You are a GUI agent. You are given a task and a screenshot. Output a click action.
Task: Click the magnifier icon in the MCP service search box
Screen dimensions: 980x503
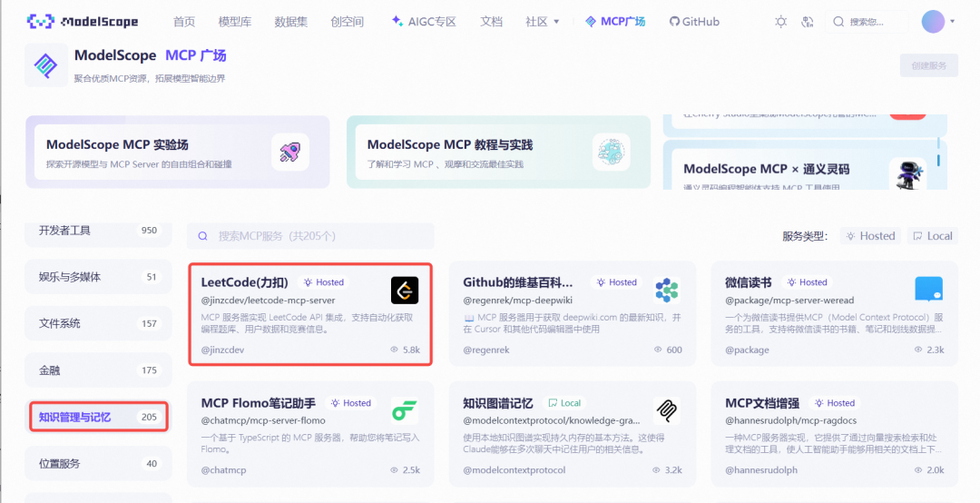coord(202,236)
